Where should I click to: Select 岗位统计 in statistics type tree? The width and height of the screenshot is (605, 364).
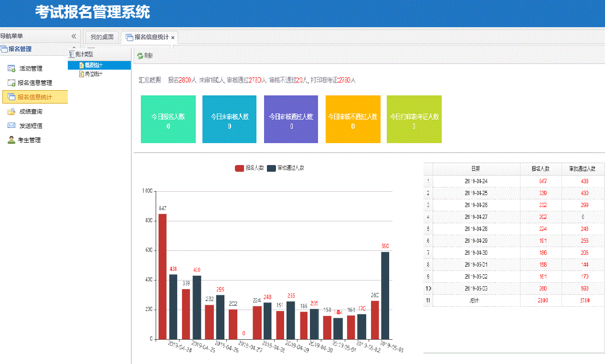pos(93,74)
